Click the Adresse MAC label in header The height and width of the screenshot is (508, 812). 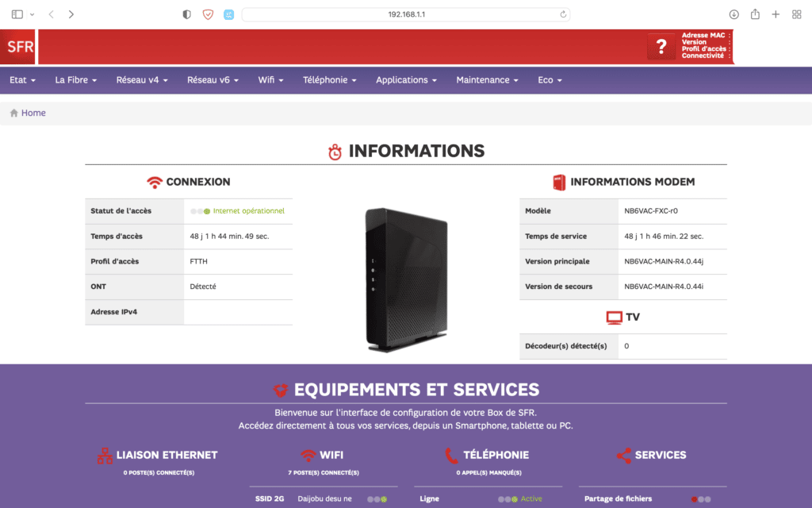click(703, 35)
